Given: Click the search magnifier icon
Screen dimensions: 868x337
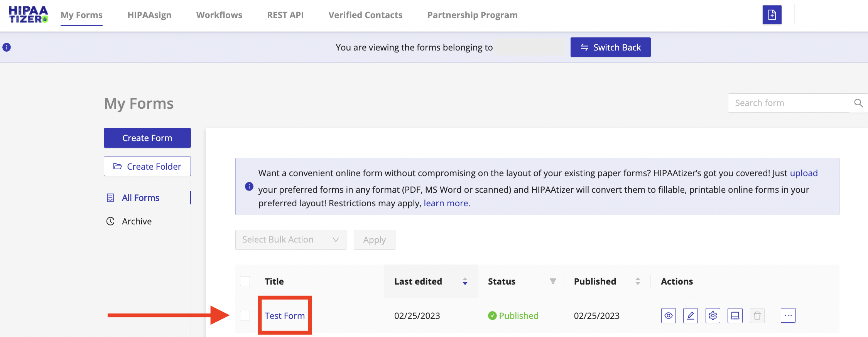Looking at the screenshot, I should [858, 103].
